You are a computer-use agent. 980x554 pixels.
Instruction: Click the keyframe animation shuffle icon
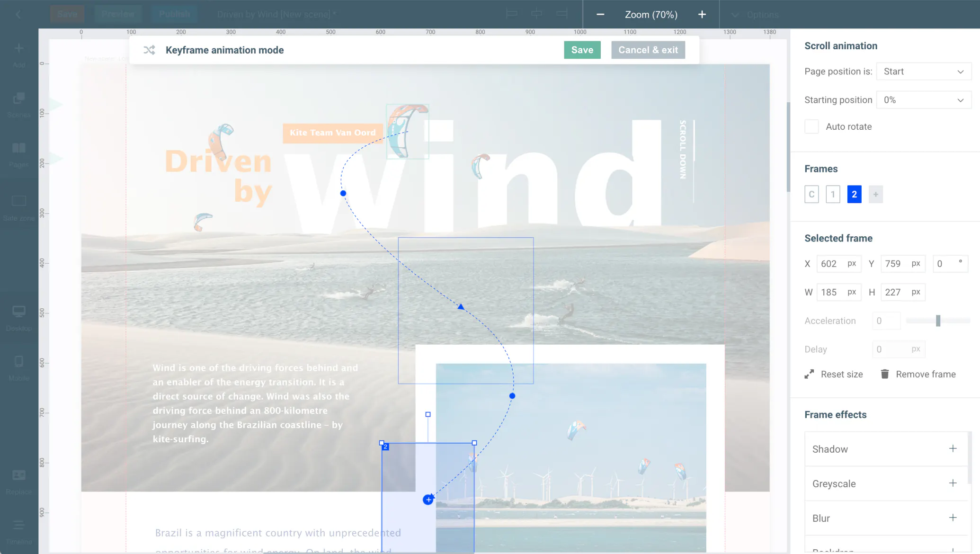149,50
